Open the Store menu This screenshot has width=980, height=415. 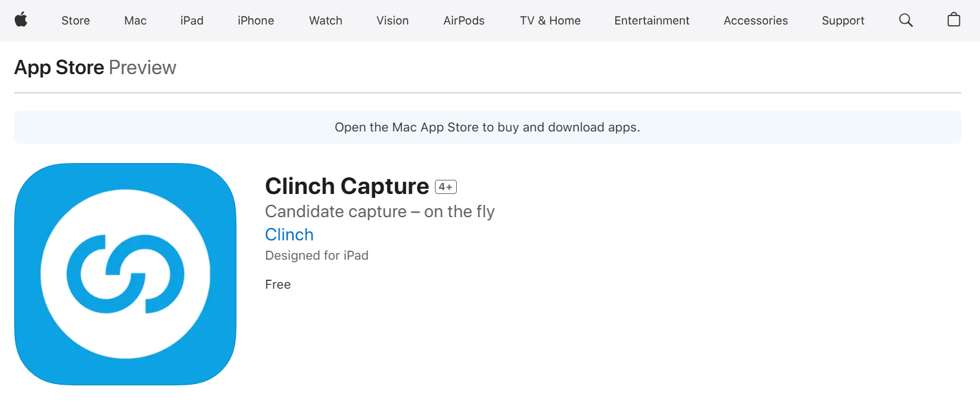click(75, 21)
